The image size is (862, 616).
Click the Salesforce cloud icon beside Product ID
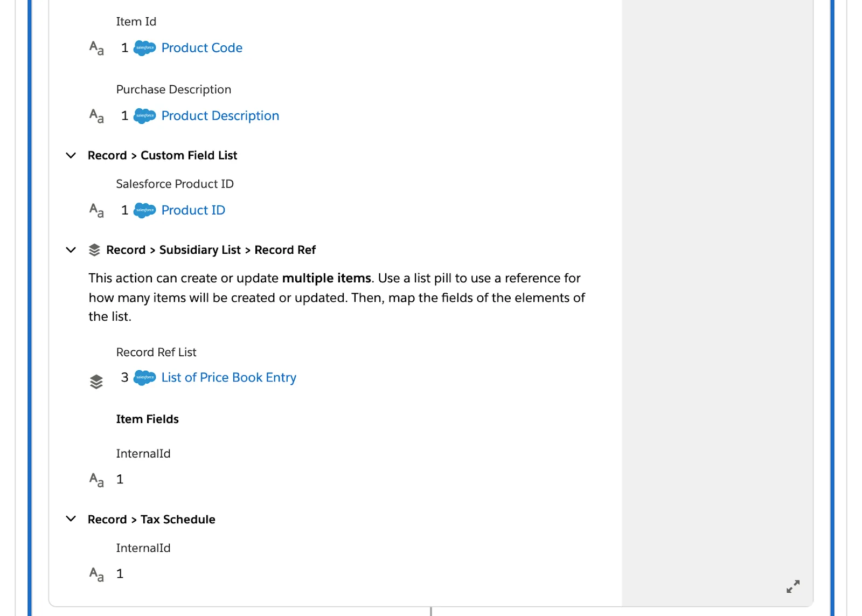144,210
